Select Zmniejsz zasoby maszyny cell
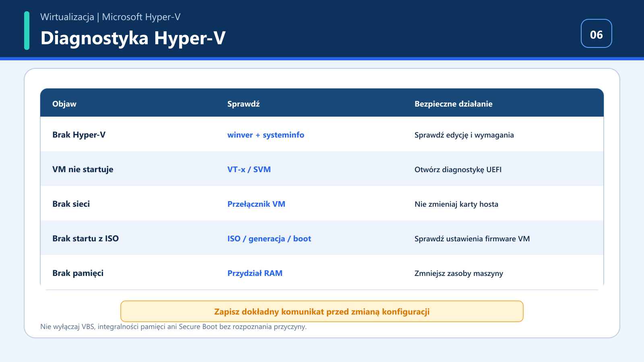 [x=459, y=274]
